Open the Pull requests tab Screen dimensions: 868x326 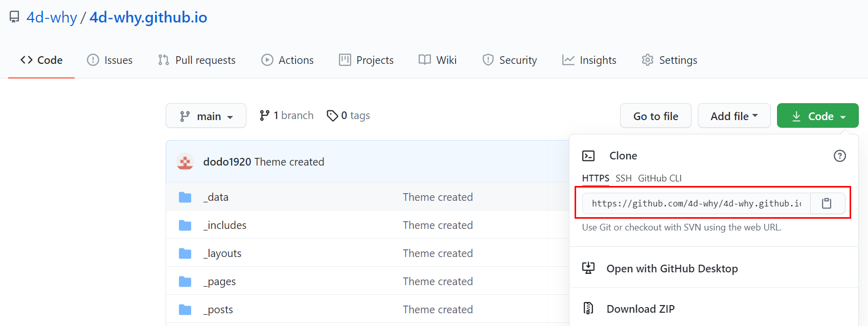click(x=197, y=60)
